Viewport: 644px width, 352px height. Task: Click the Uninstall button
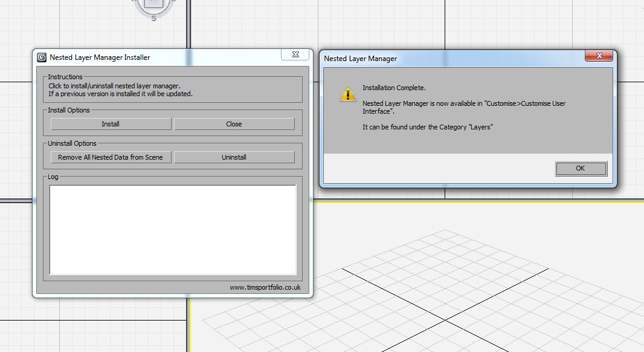click(234, 157)
